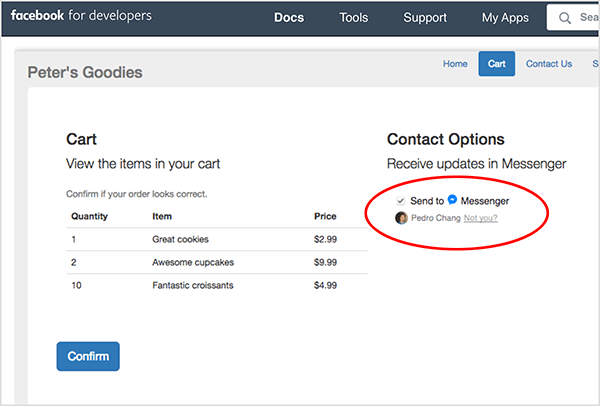Click the $9.99 price cell
Viewport: 600px width, 406px height.
pyautogui.click(x=325, y=262)
